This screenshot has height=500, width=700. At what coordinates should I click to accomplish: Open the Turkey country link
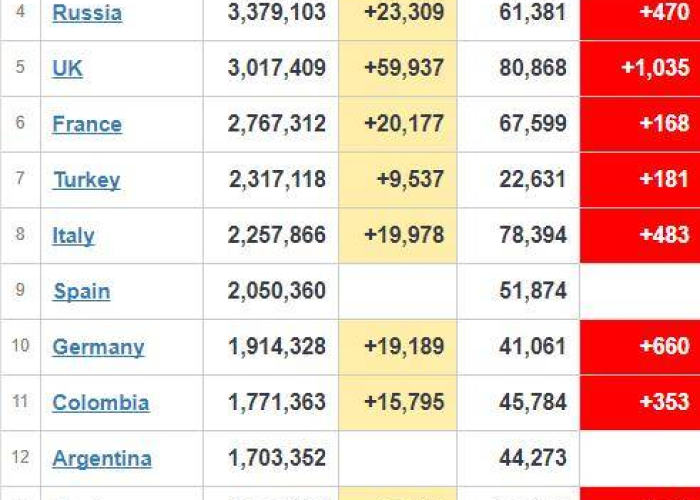pyautogui.click(x=87, y=180)
